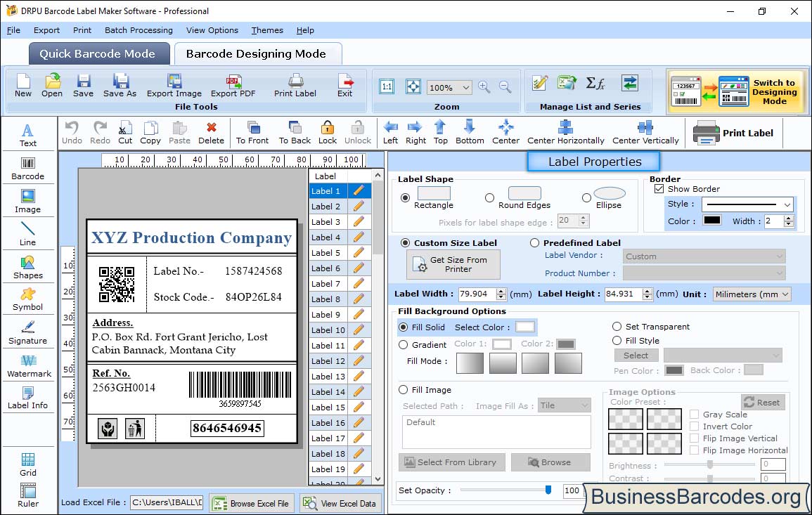Create a New label file

[22, 86]
